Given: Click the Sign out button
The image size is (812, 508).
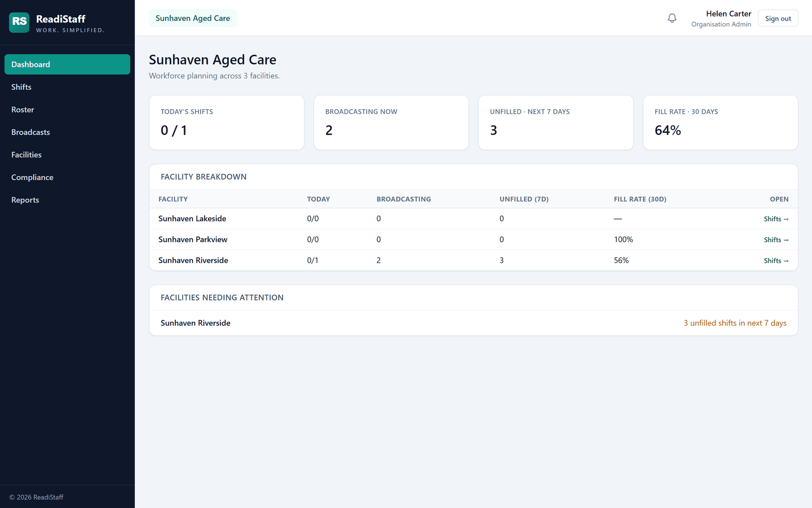Looking at the screenshot, I should coord(778,18).
